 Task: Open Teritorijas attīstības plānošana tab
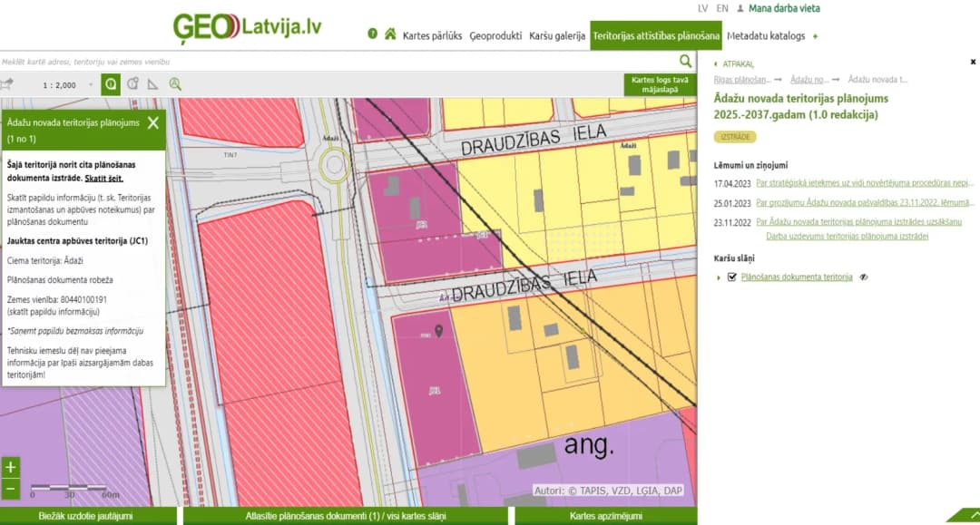(656, 35)
